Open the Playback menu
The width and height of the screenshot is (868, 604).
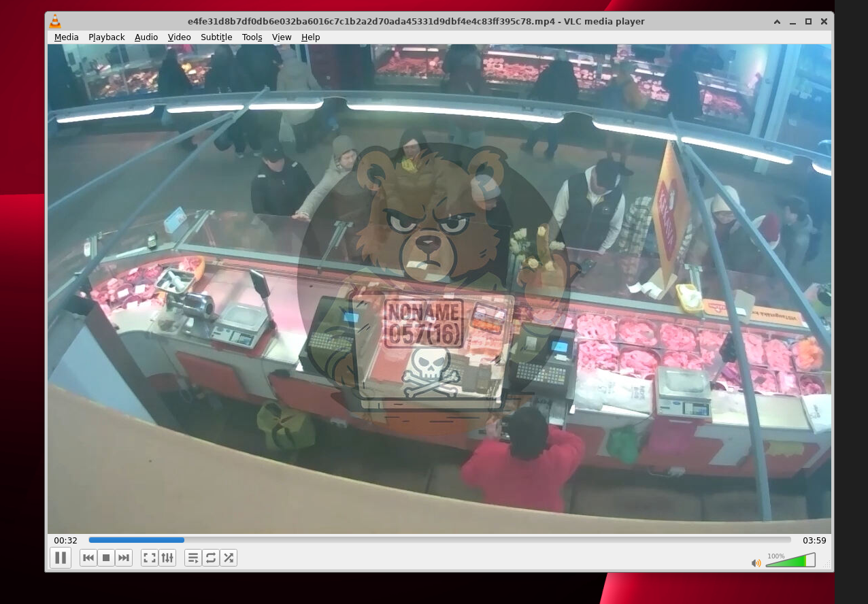pos(106,37)
